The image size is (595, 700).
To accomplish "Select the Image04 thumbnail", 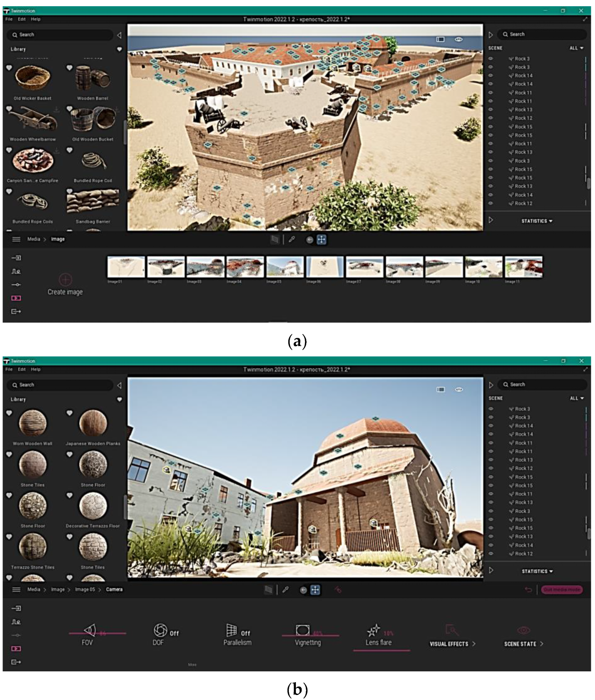I will [245, 267].
